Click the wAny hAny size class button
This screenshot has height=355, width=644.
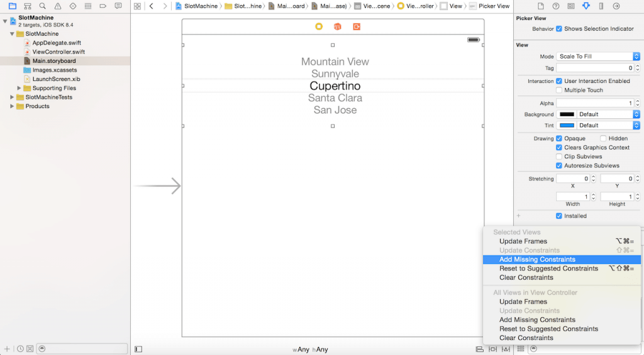pyautogui.click(x=310, y=350)
